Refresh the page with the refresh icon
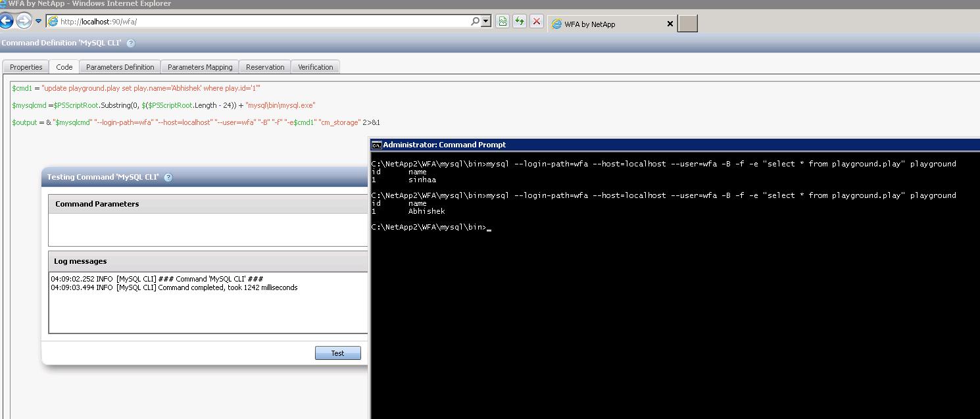 520,21
